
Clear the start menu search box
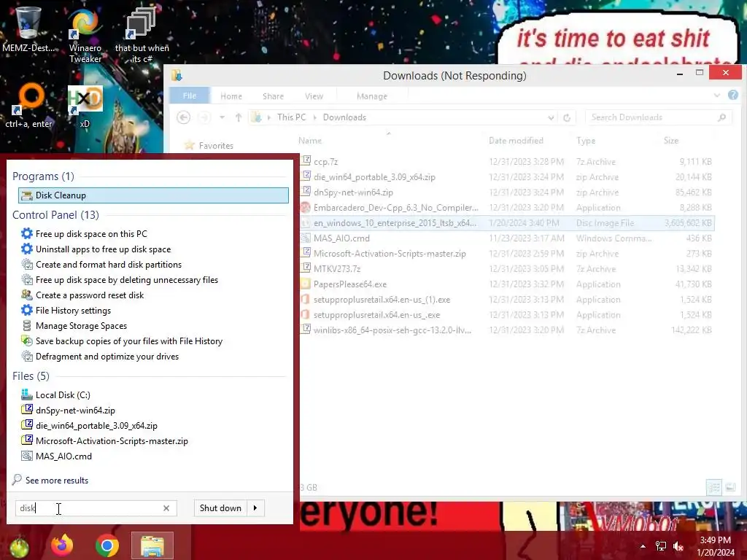pyautogui.click(x=166, y=508)
